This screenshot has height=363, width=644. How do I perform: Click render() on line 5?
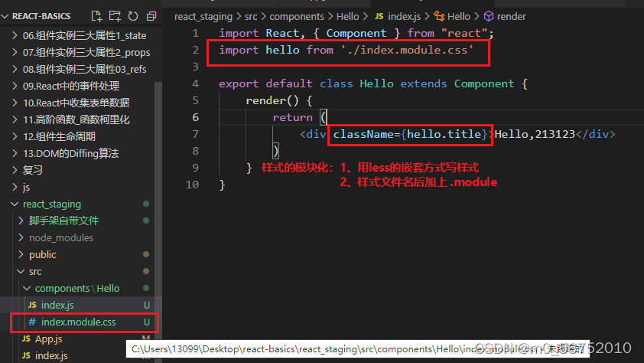point(272,101)
